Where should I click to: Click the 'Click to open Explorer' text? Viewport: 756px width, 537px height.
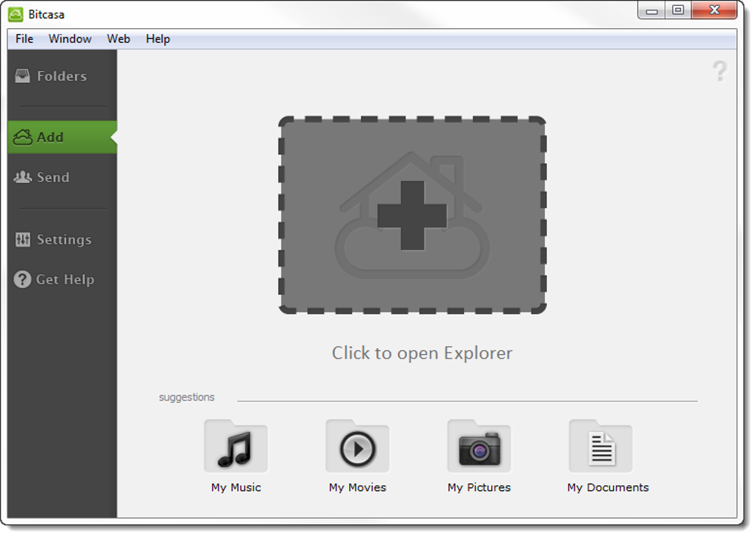(422, 353)
